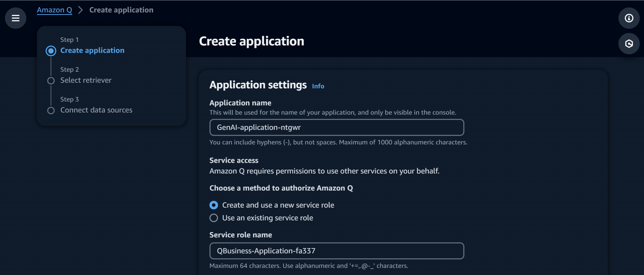This screenshot has height=275, width=644.
Task: Click the 'Service role name' label
Action: click(241, 235)
